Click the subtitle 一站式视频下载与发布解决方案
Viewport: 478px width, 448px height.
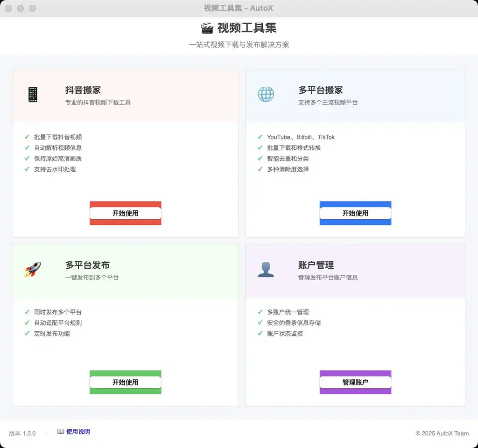pos(239,45)
